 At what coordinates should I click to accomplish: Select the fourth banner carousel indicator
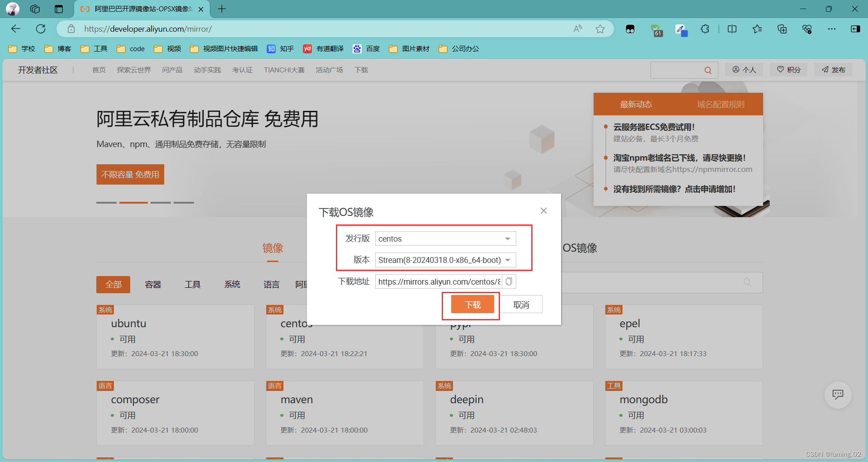pyautogui.click(x=184, y=202)
